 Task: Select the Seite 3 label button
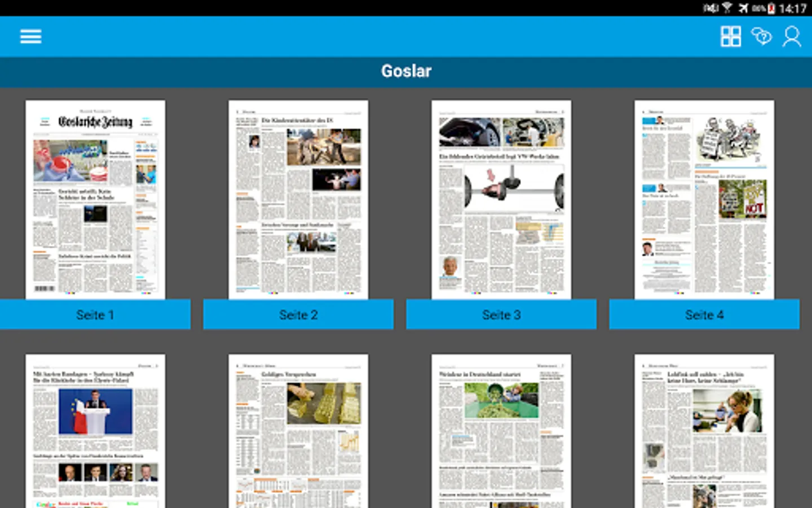click(501, 314)
